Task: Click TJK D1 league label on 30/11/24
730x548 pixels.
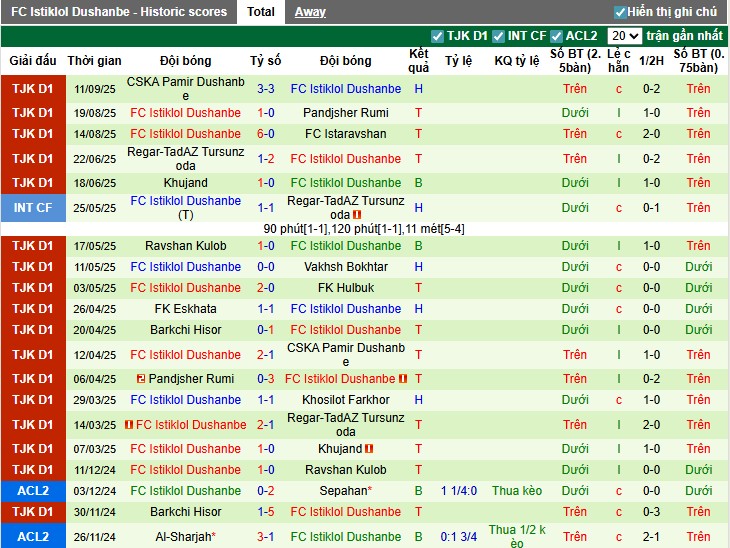Action: pos(33,512)
